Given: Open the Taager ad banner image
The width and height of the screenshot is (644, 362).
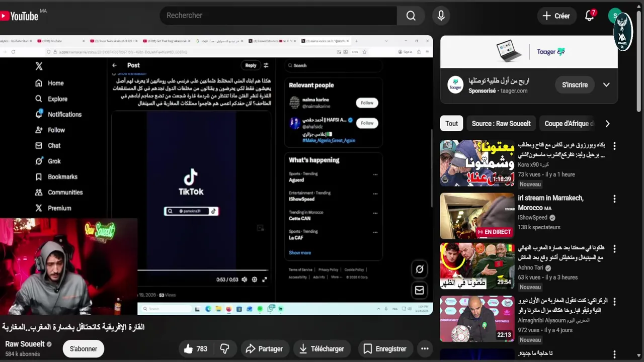Looking at the screenshot, I should coord(529,51).
